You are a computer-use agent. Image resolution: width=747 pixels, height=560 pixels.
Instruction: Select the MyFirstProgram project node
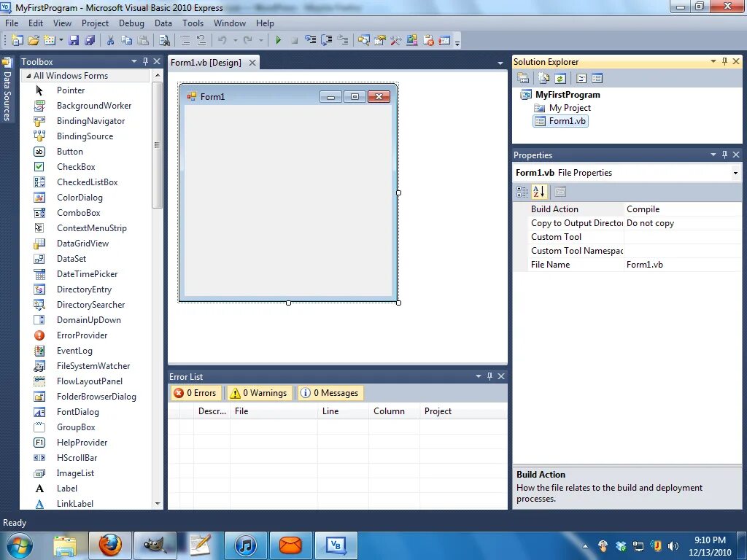(568, 95)
